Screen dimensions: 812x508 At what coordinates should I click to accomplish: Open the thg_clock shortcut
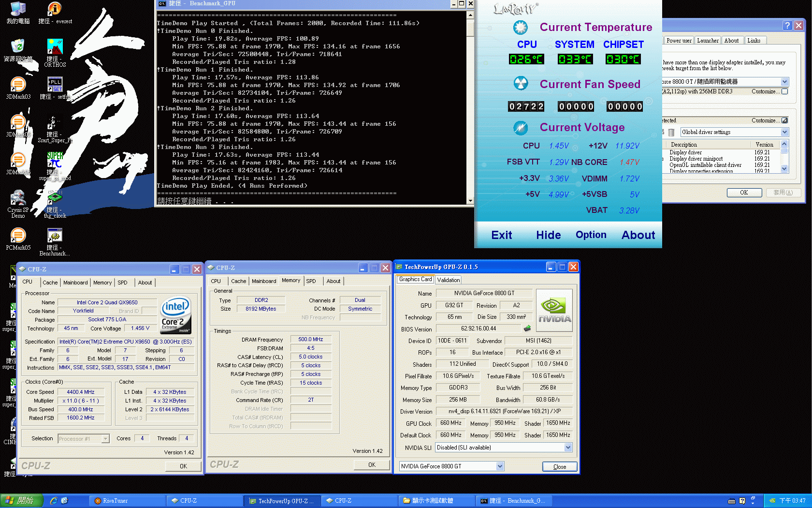(x=55, y=204)
